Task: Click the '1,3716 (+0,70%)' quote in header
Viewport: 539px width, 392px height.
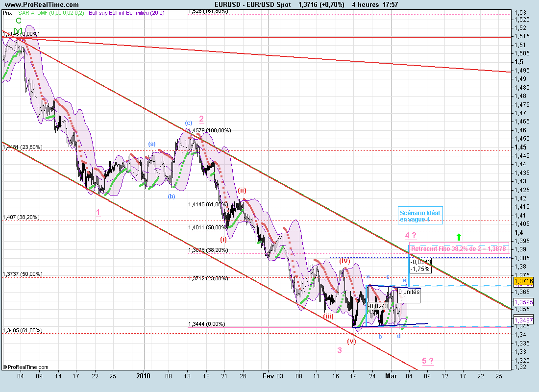Action: coord(321,4)
